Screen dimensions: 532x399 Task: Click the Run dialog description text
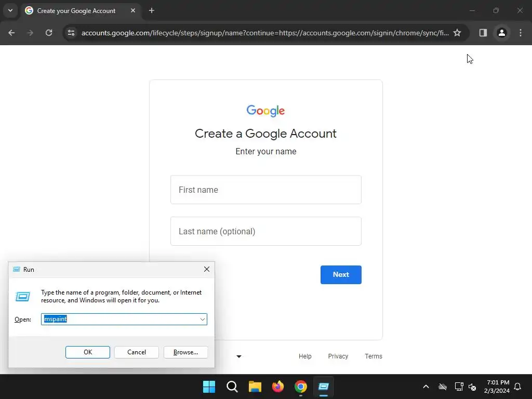[121, 296]
